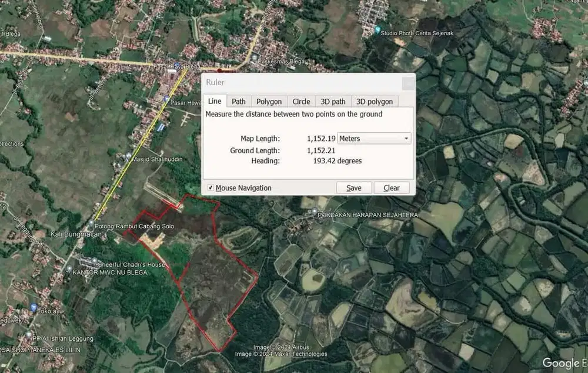Switch to the 3D polygon tab

[x=374, y=102]
